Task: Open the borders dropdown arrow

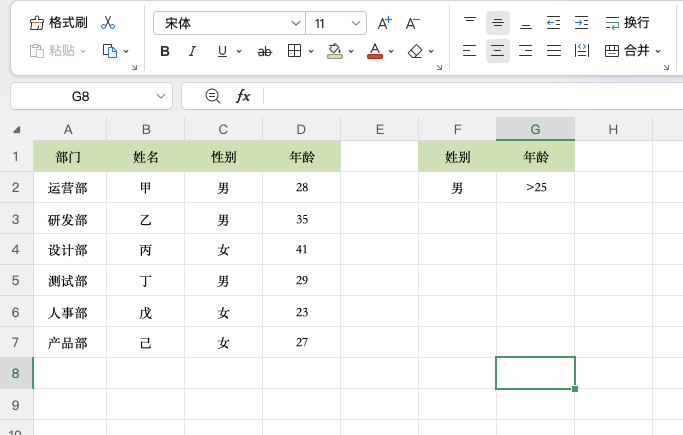Action: pyautogui.click(x=311, y=51)
